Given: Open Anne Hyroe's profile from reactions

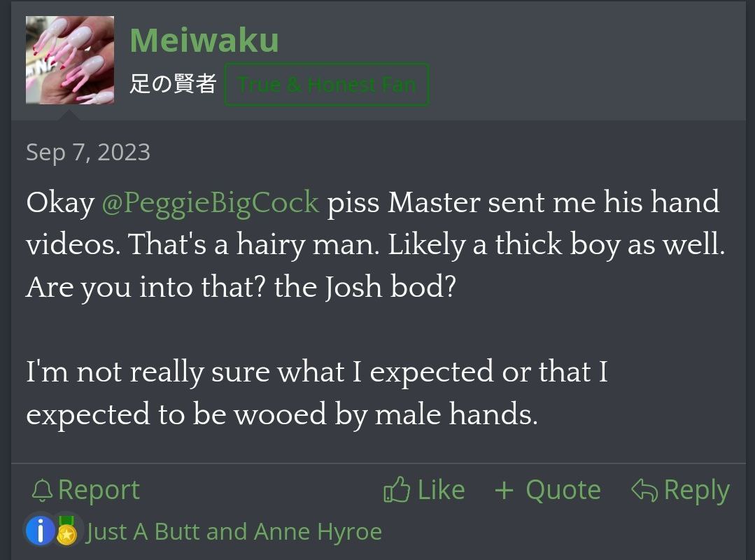Looking at the screenshot, I should coord(318,532).
